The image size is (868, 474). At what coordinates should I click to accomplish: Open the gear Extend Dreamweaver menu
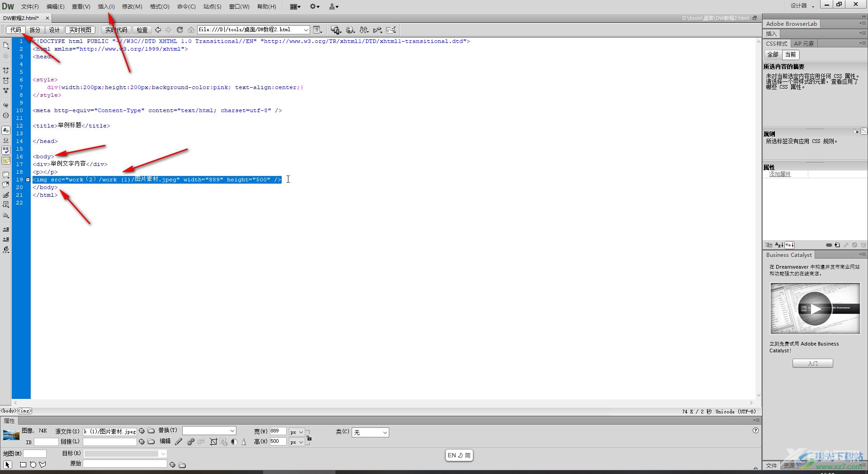(315, 7)
